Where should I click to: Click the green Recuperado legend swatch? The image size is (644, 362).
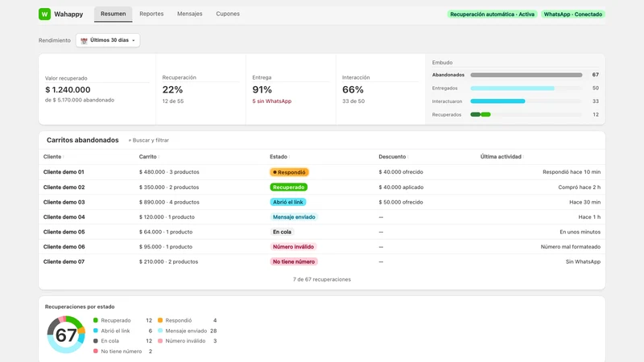pyautogui.click(x=95, y=320)
